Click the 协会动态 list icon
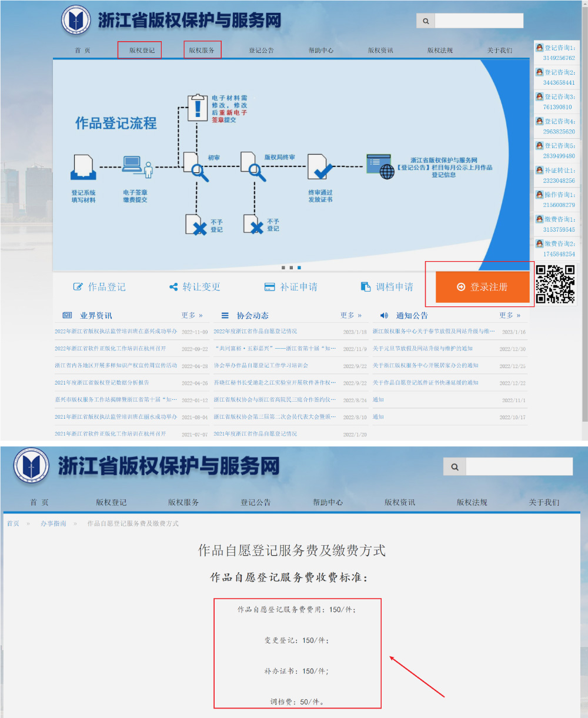The width and height of the screenshot is (588, 718). coord(225,315)
